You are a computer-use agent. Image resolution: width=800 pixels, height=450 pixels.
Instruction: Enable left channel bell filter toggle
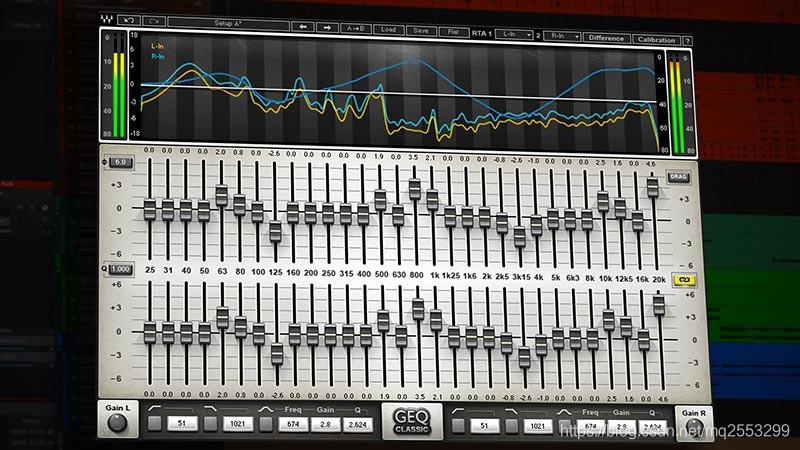coord(266,424)
